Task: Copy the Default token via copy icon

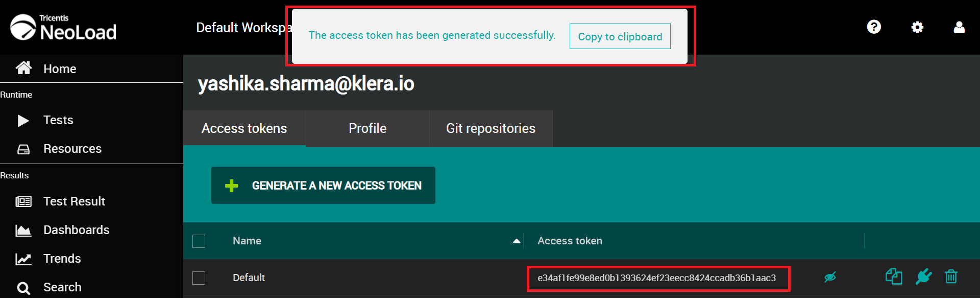Action: coord(894,277)
